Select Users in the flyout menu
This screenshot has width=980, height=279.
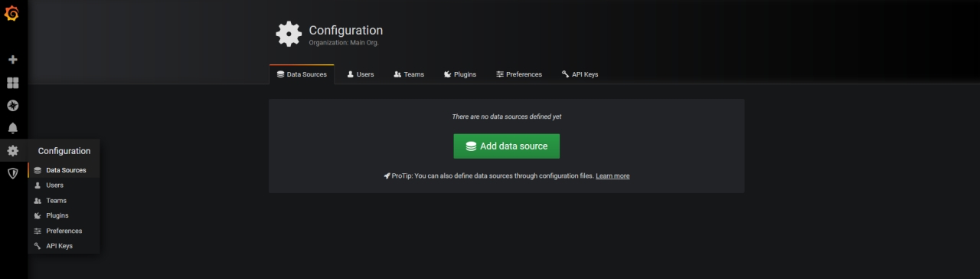[x=64, y=185]
